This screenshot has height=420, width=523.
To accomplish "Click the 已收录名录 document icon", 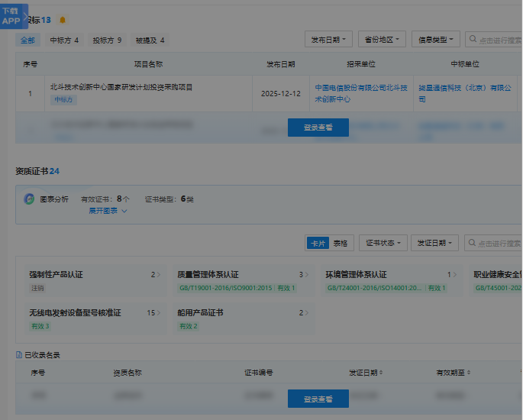I will [19, 354].
